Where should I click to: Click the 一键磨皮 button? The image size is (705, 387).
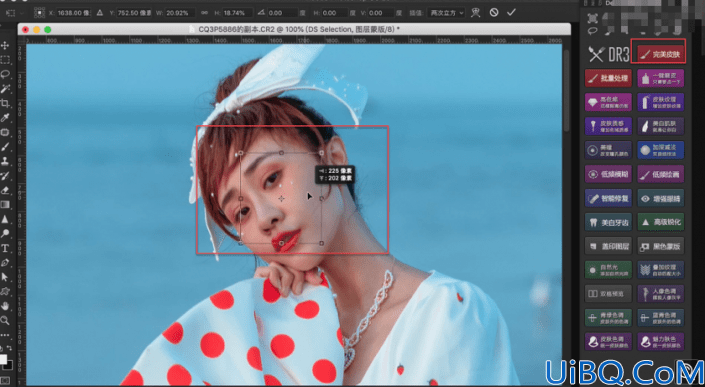pyautogui.click(x=660, y=78)
